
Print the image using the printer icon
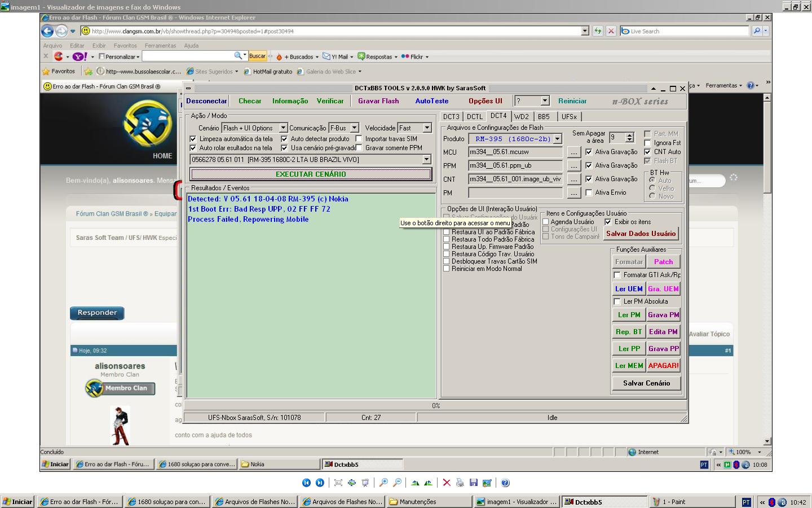click(460, 483)
